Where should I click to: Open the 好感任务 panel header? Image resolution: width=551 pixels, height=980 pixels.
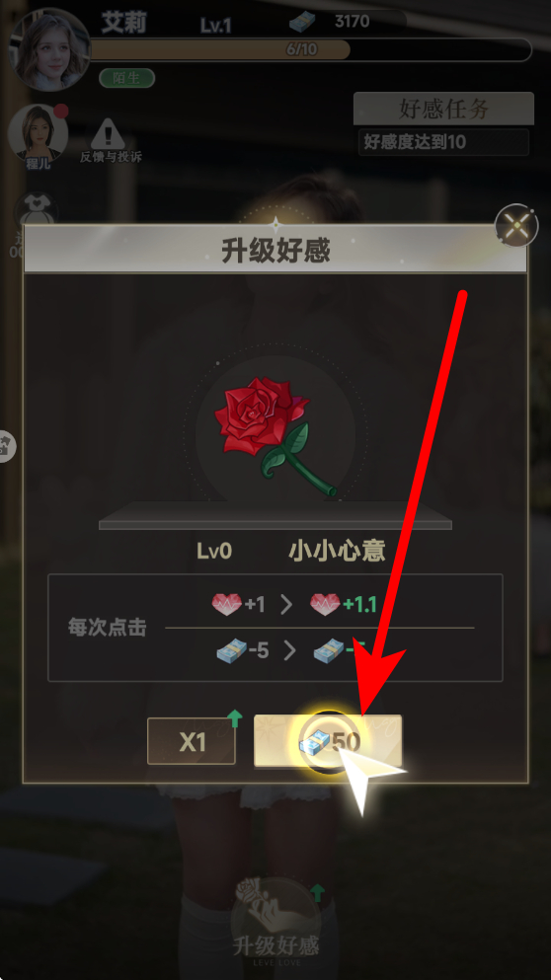click(x=443, y=109)
